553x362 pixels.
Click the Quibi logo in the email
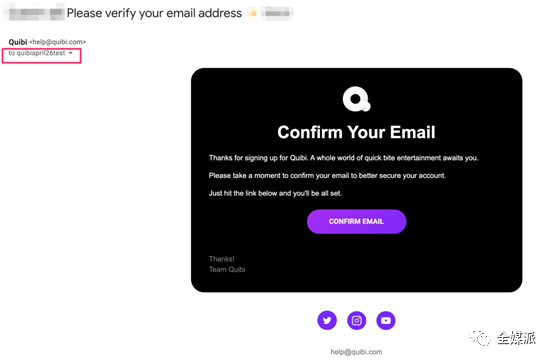tap(357, 99)
